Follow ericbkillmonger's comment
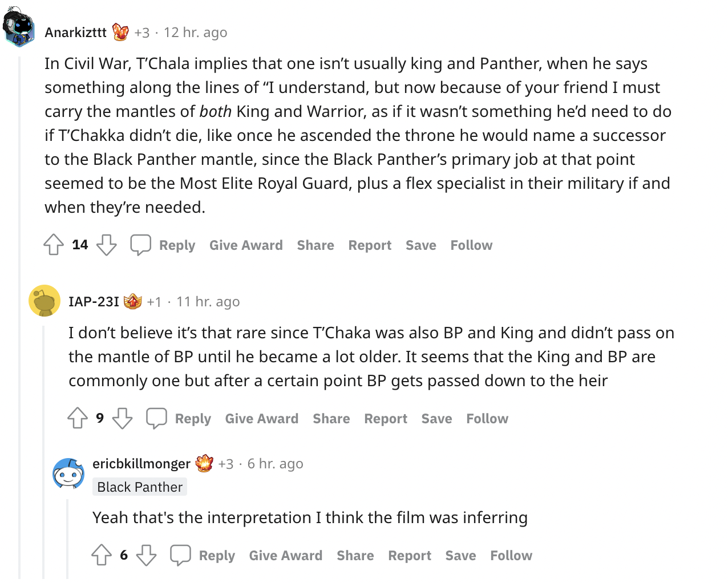This screenshot has width=728, height=583. pos(511,556)
